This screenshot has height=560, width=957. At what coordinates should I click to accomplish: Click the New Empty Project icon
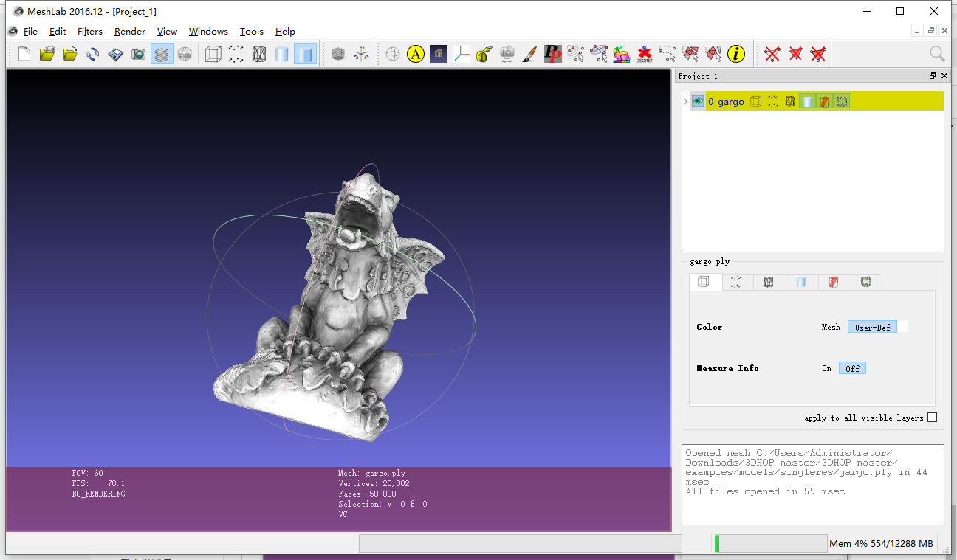click(24, 54)
